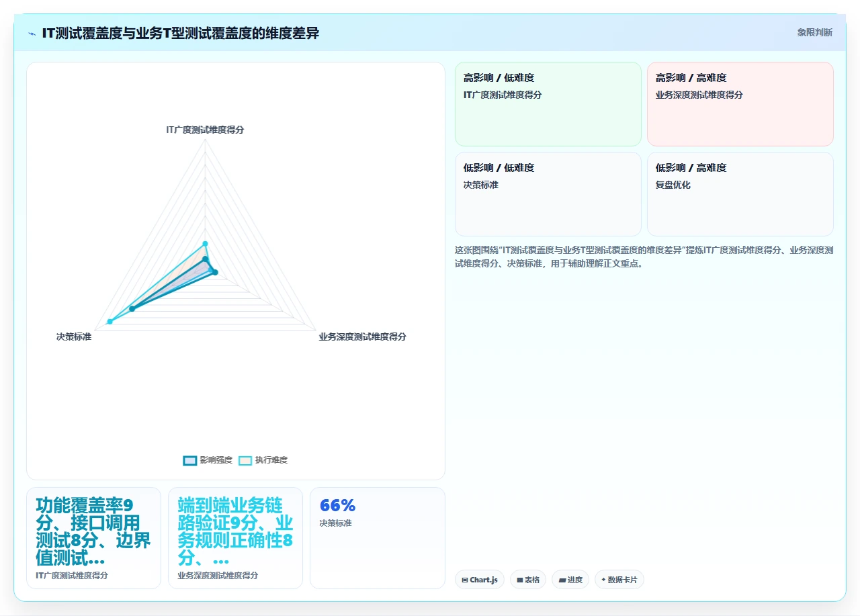
Task: Open the 高影响 / 高难度 quadrant card
Action: [x=740, y=104]
